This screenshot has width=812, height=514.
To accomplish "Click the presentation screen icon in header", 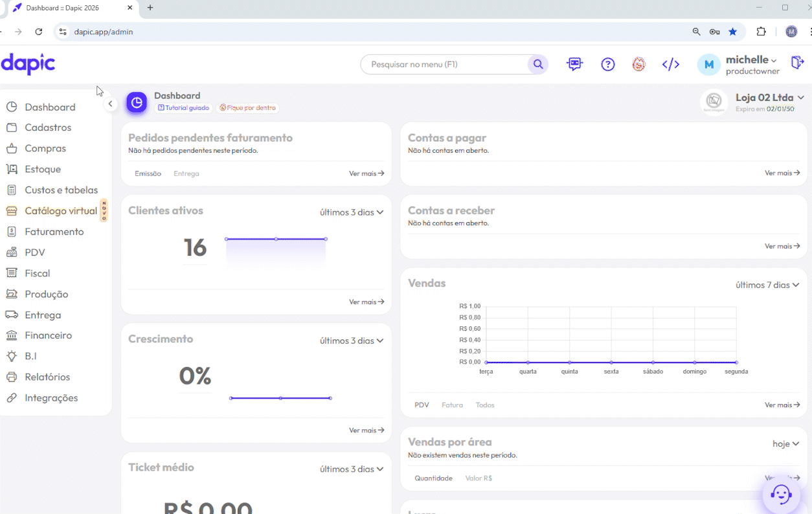I will 574,64.
